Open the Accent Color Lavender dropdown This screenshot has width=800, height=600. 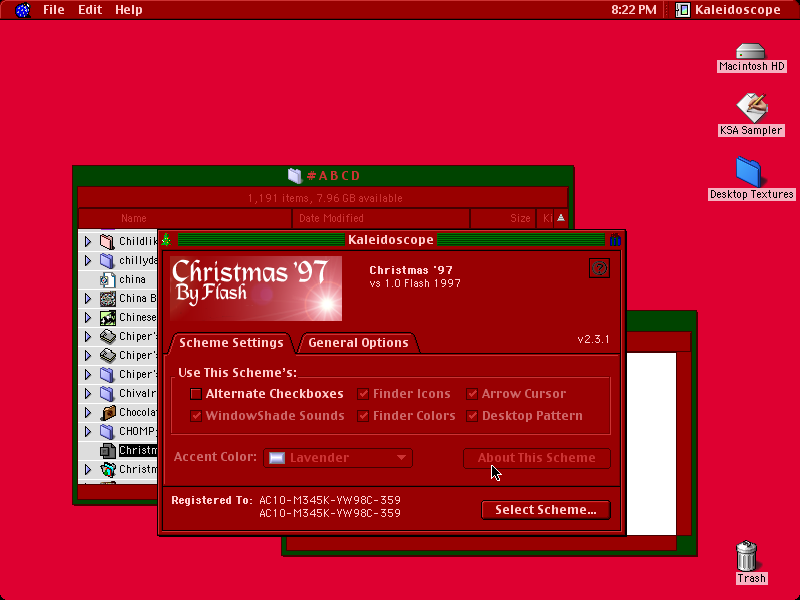pos(338,458)
